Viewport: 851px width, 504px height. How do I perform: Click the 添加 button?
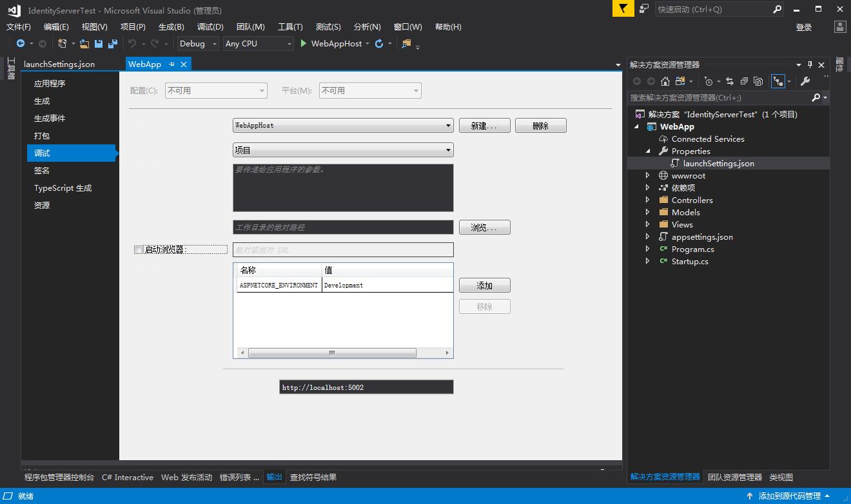484,286
